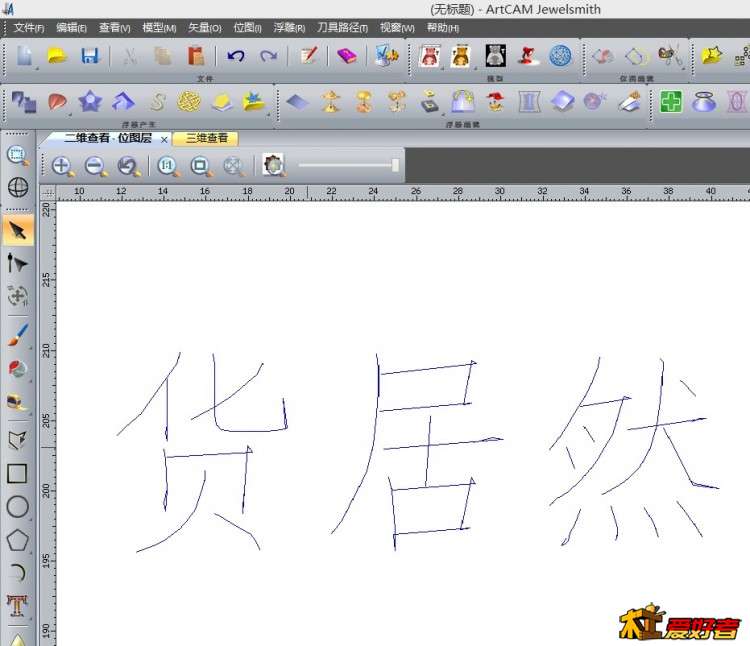Viewport: 750px width, 646px height.
Task: Click the Paste clipboard icon
Action: pyautogui.click(x=196, y=56)
